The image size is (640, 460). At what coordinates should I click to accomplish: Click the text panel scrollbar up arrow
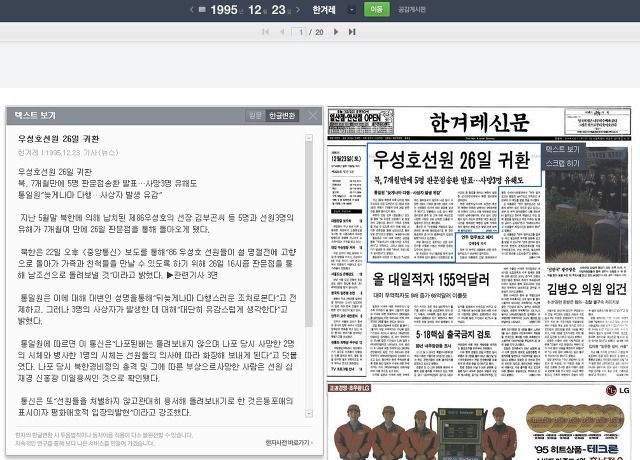pos(309,138)
